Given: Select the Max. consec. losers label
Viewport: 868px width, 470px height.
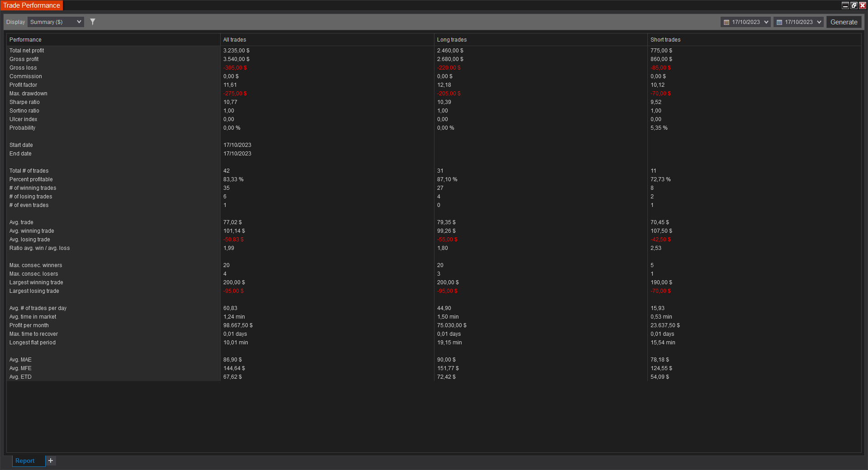Looking at the screenshot, I should click(x=34, y=274).
